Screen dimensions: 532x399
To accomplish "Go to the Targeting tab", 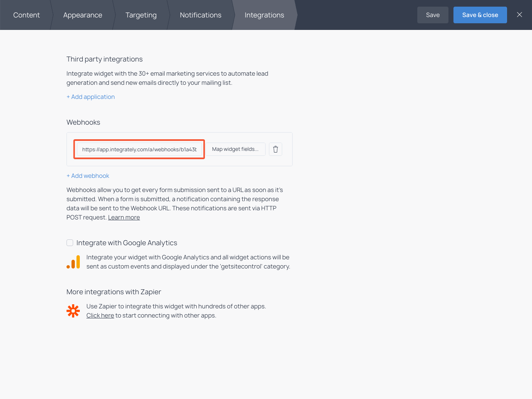I will (x=141, y=15).
